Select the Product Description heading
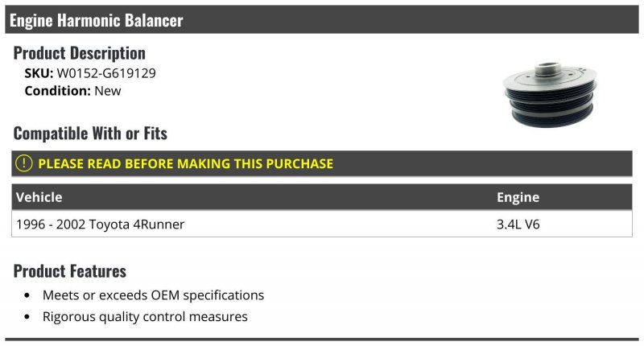Image resolution: width=644 pixels, height=346 pixels. click(80, 53)
